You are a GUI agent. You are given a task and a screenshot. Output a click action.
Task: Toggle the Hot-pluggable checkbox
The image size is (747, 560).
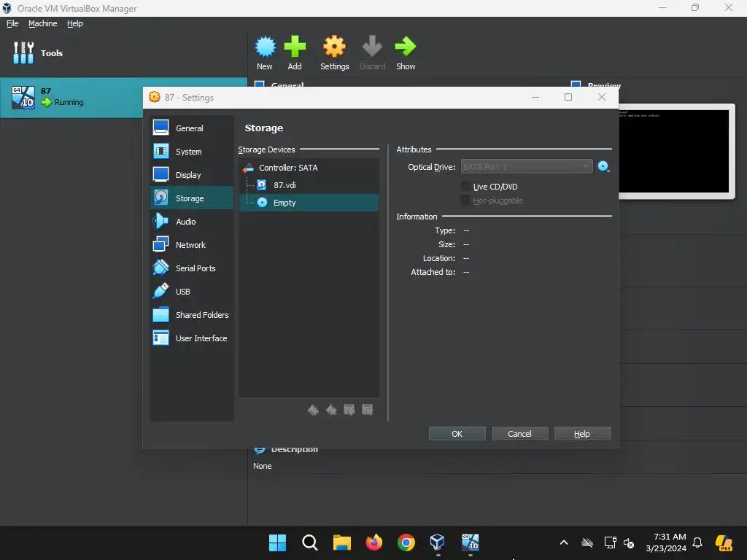pyautogui.click(x=465, y=200)
